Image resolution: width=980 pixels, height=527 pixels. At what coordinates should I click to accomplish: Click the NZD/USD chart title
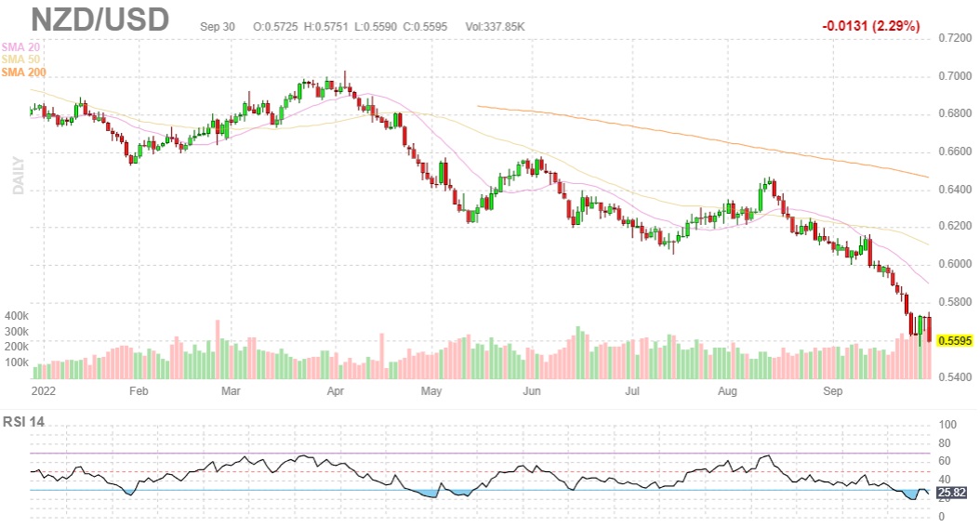(x=100, y=20)
